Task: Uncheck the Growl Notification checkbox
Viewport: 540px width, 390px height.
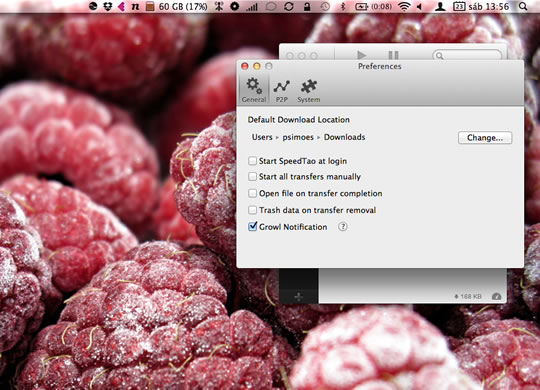Action: pyautogui.click(x=252, y=226)
